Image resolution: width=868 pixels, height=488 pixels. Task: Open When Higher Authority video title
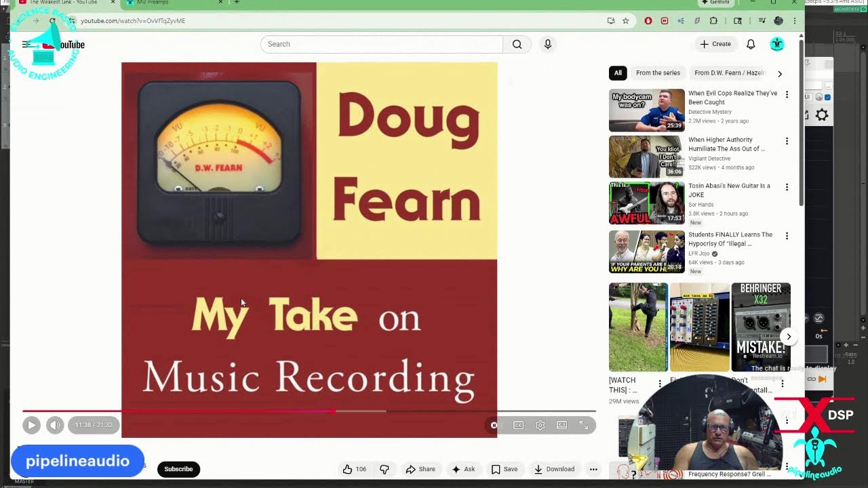726,144
